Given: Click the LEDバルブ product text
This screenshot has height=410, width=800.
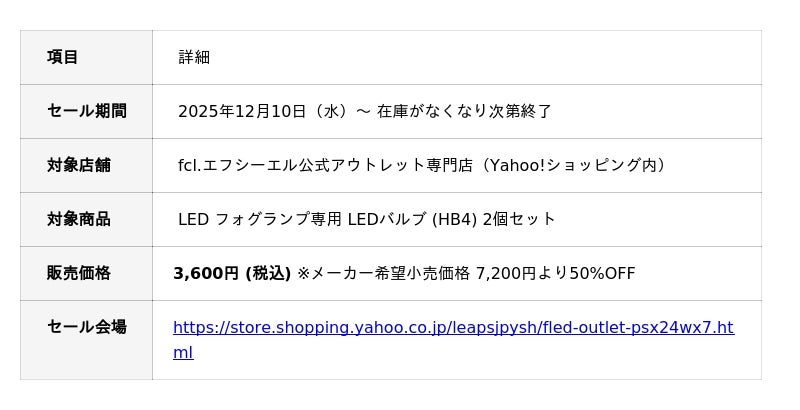Looking at the screenshot, I should point(387,219).
